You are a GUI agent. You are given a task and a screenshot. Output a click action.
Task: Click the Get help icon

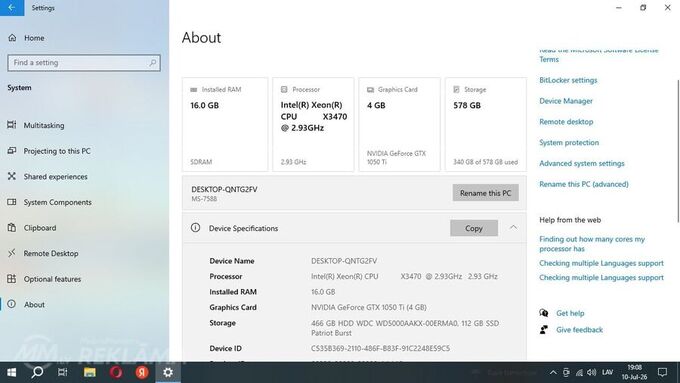click(544, 313)
